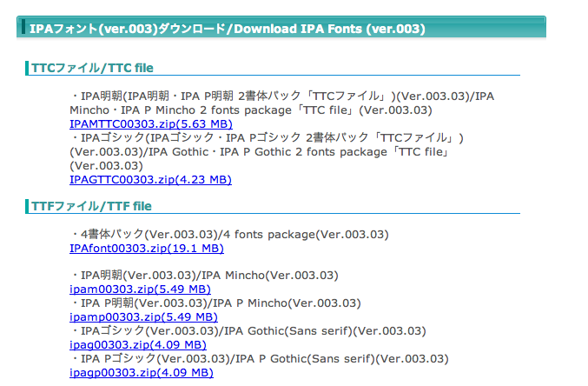The height and width of the screenshot is (386, 588).
Task: Click the 'TTCファイル/TTC file' section heading
Action: 92,68
